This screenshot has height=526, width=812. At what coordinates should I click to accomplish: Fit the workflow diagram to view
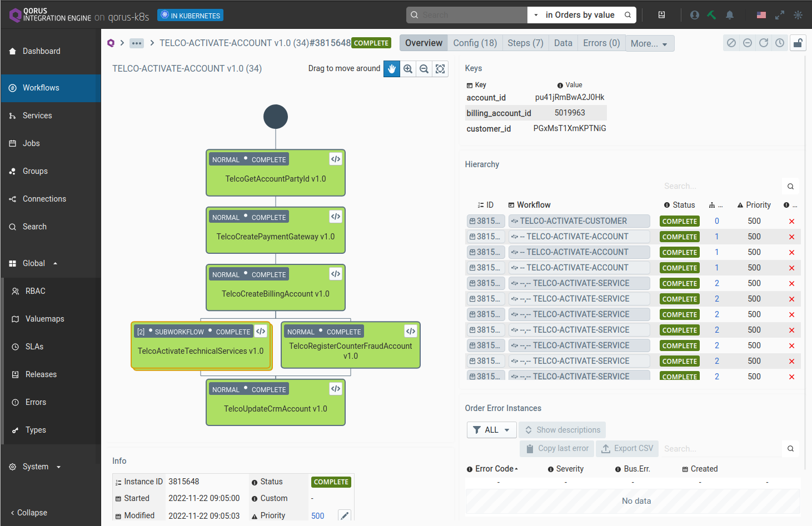click(440, 68)
